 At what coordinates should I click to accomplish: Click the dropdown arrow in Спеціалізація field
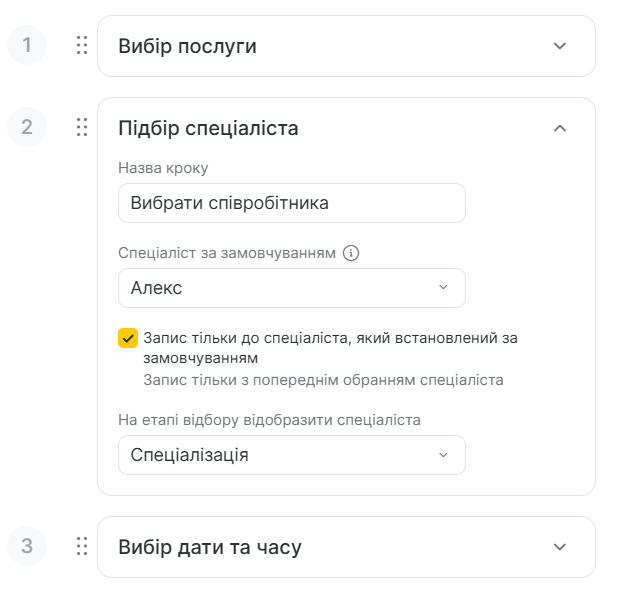point(444,455)
